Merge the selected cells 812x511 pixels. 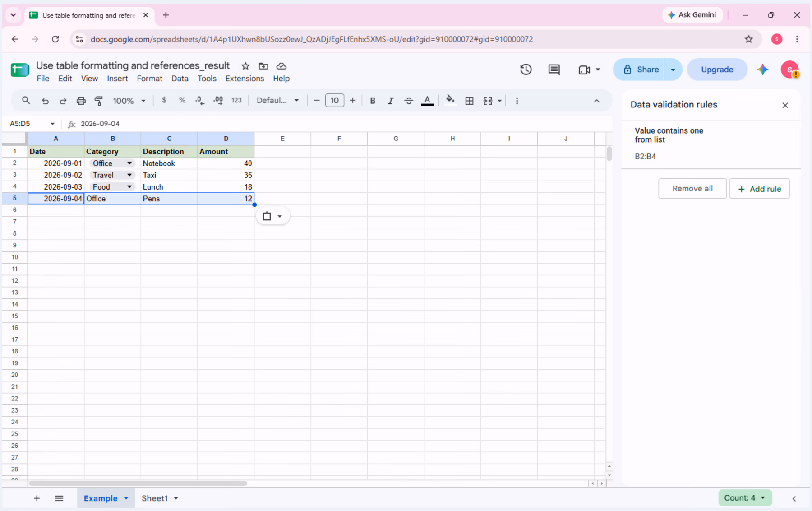(x=488, y=101)
